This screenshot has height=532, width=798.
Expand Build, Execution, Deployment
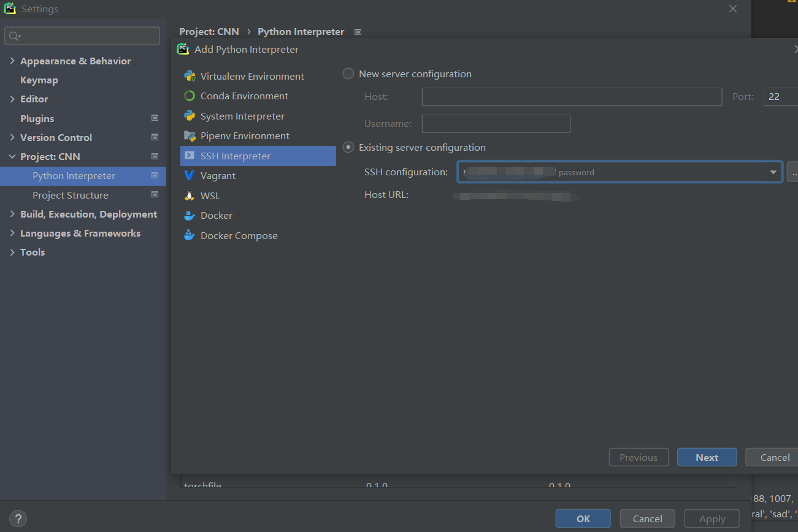(12, 214)
